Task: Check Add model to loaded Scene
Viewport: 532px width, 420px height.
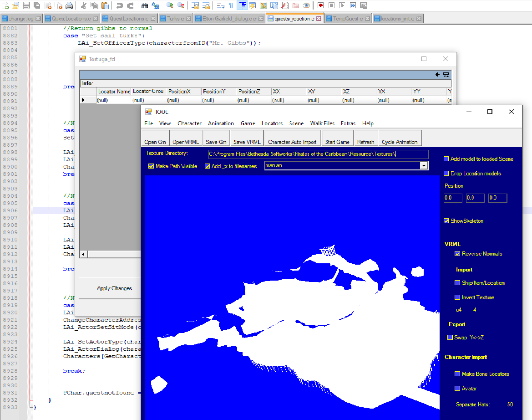Action: [x=446, y=159]
